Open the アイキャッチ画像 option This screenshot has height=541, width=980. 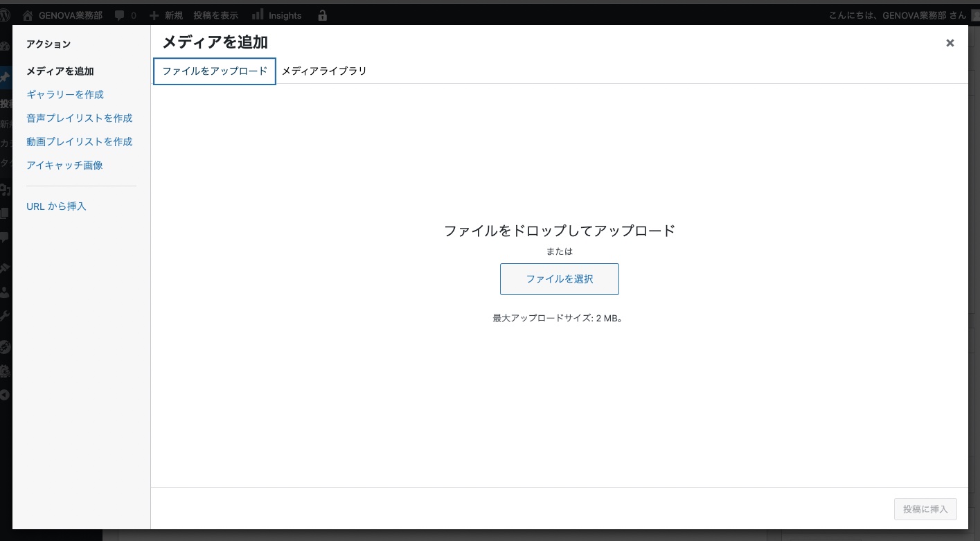[x=64, y=165]
